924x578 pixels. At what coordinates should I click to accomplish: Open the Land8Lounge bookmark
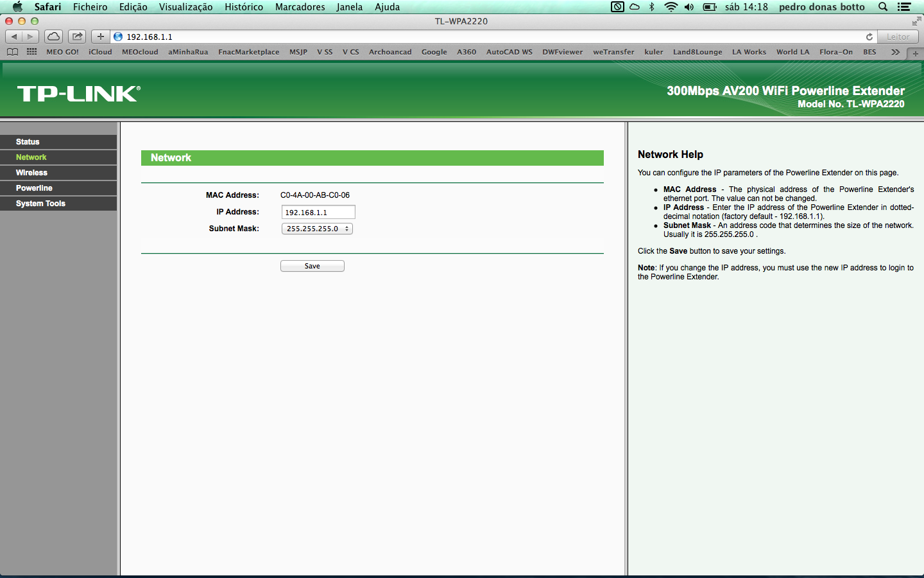697,52
